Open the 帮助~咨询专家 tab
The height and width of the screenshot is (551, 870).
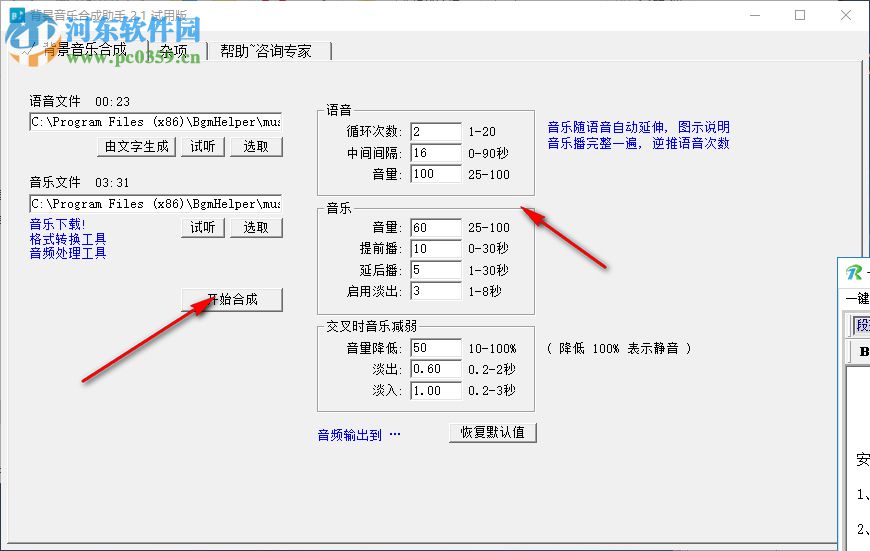click(266, 51)
